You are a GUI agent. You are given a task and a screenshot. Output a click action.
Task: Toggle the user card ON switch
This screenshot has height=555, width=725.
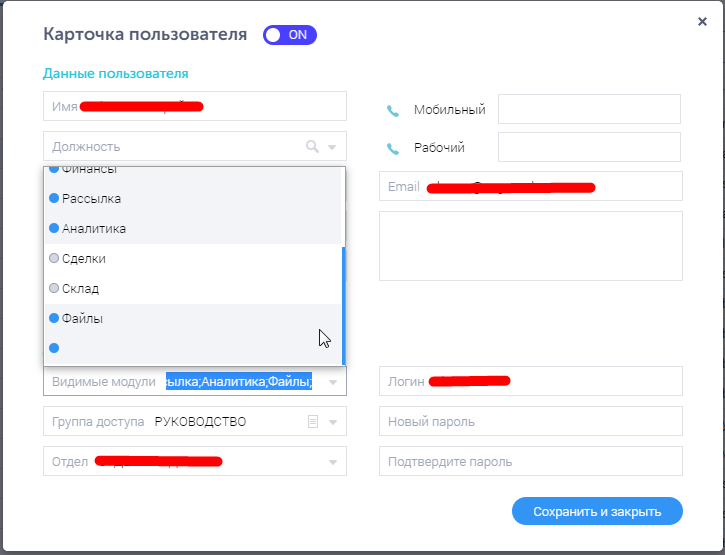289,35
